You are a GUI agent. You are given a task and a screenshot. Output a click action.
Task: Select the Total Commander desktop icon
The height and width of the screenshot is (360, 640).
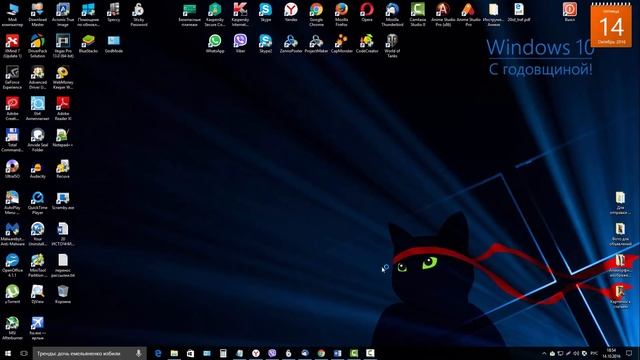12,140
